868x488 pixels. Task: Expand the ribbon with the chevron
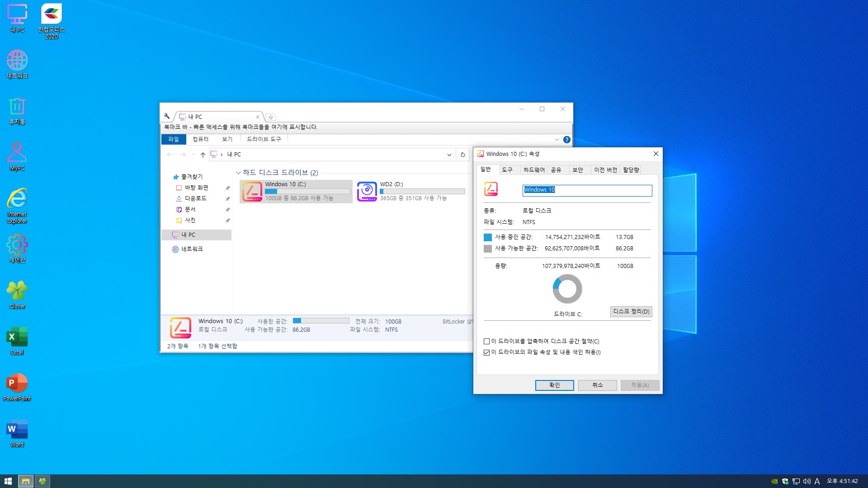[557, 140]
